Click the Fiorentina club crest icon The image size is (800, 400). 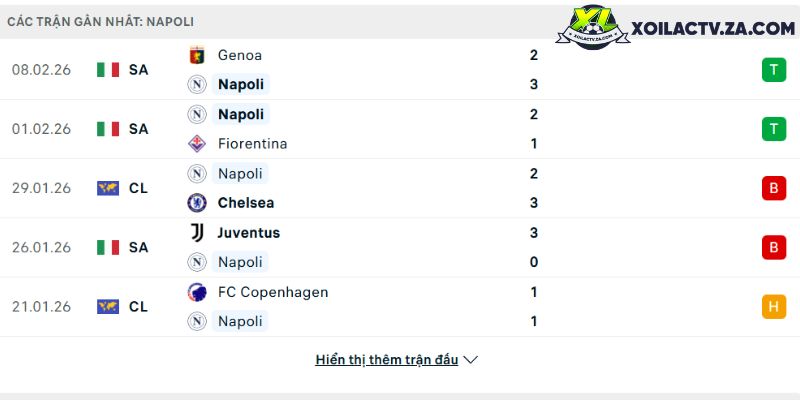[x=197, y=143]
